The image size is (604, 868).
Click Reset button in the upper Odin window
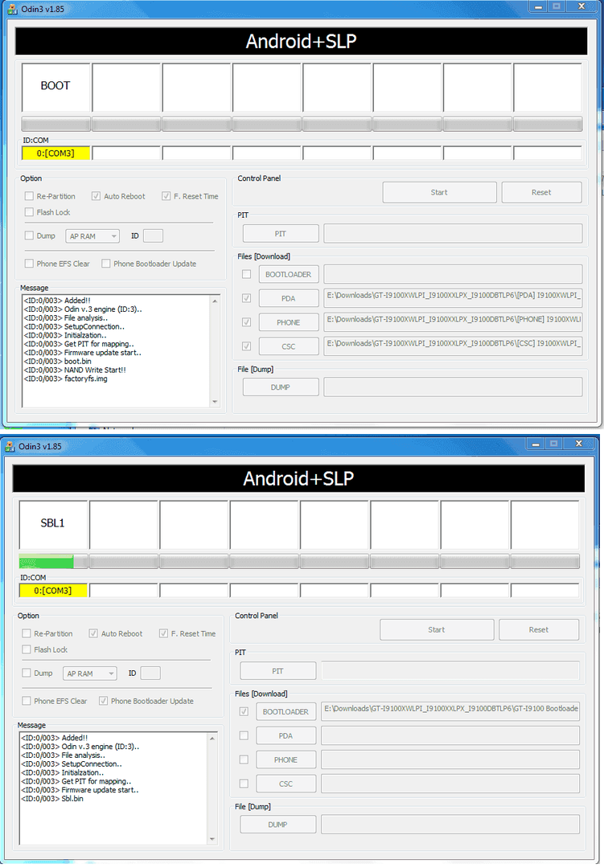click(x=541, y=193)
